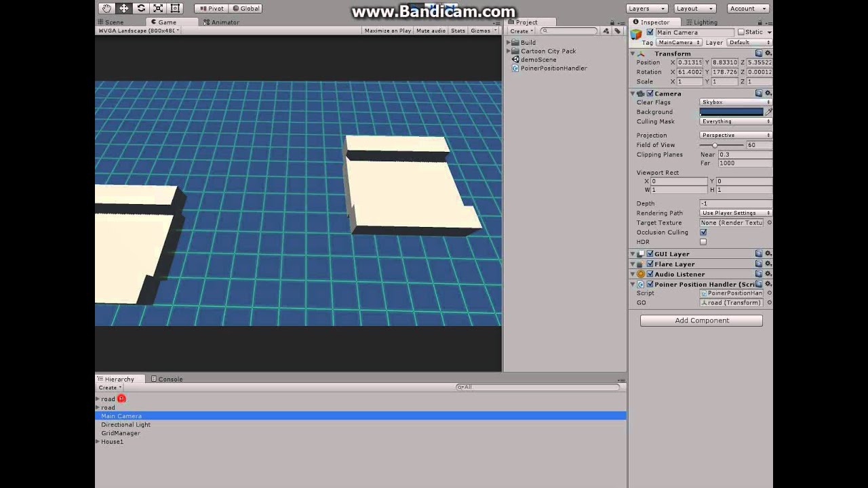Lock the Inspector panel
This screenshot has height=488, width=868.
pos(759,22)
